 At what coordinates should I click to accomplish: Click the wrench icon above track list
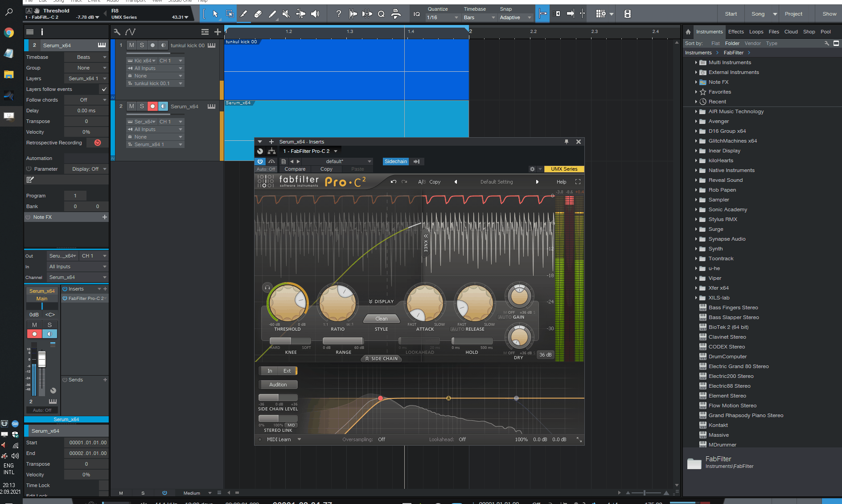pyautogui.click(x=117, y=32)
